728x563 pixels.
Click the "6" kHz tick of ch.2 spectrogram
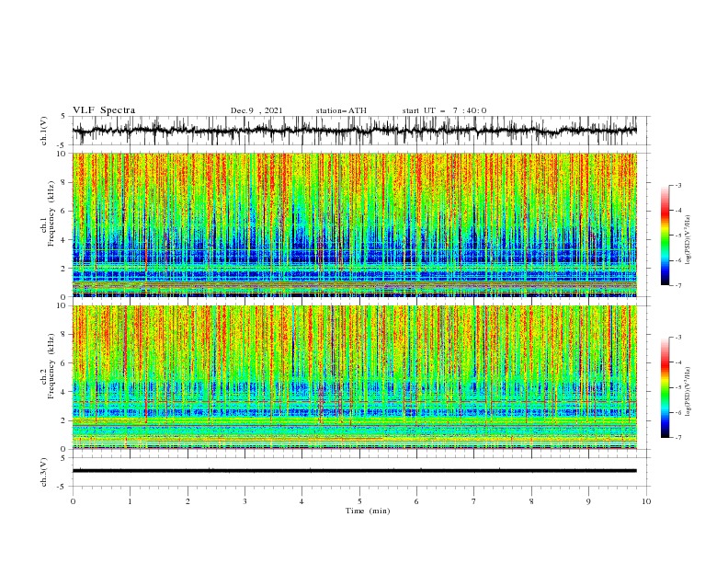65,363
